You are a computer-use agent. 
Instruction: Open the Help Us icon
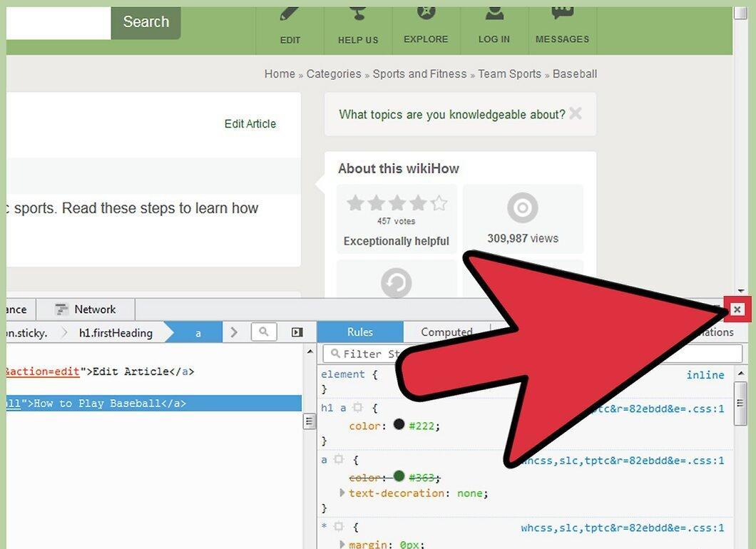tap(358, 13)
